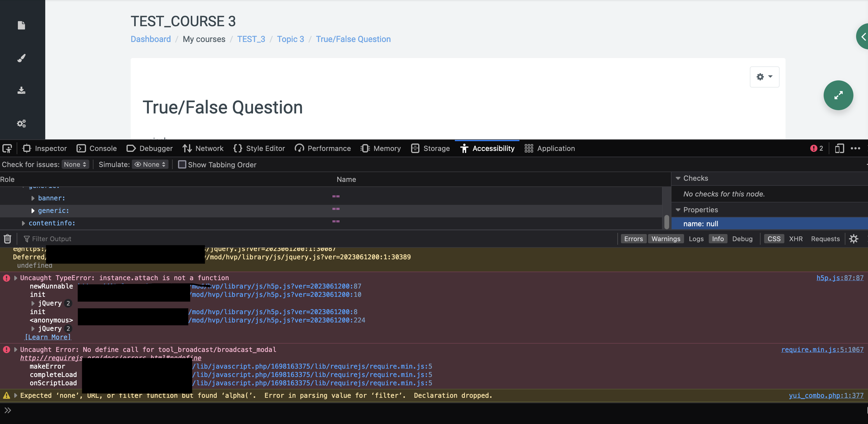
Task: Select the name: null property row
Action: pyautogui.click(x=769, y=224)
